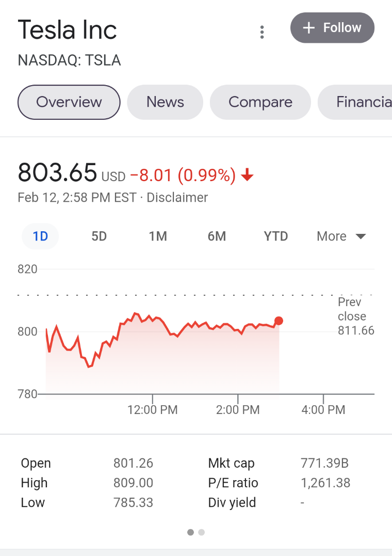Viewport: 392px width, 556px height.
Task: Select first page dot indicator
Action: coord(191,532)
